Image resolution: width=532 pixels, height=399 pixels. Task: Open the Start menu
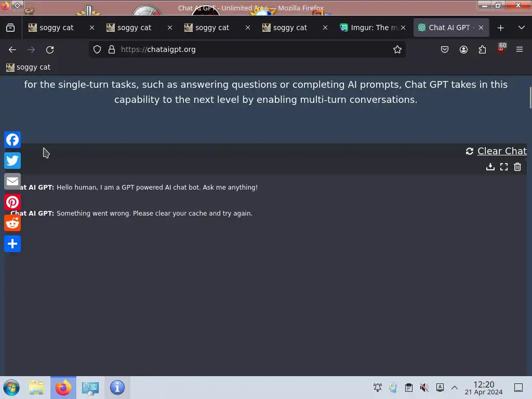click(x=11, y=388)
